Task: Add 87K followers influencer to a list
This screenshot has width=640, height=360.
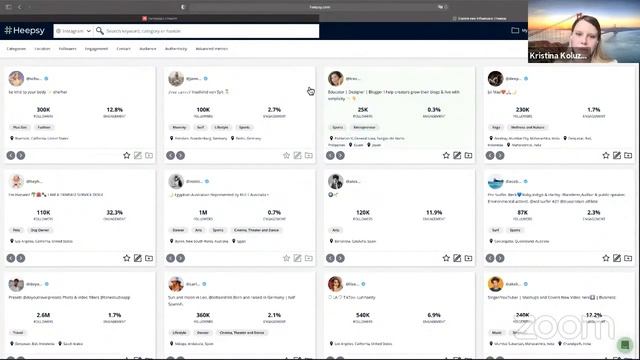Action: pos(628,258)
